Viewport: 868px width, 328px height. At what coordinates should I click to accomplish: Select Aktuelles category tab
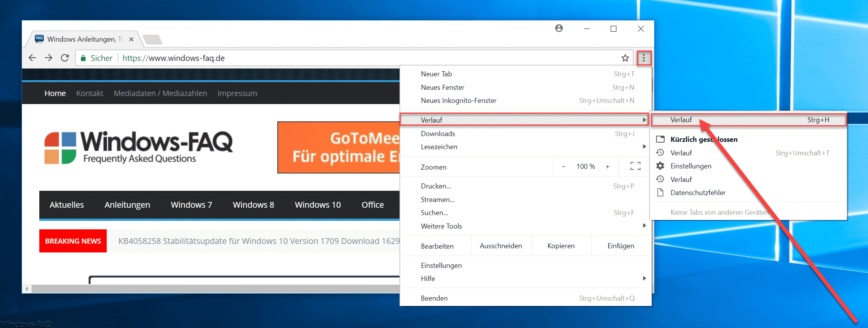tap(67, 205)
